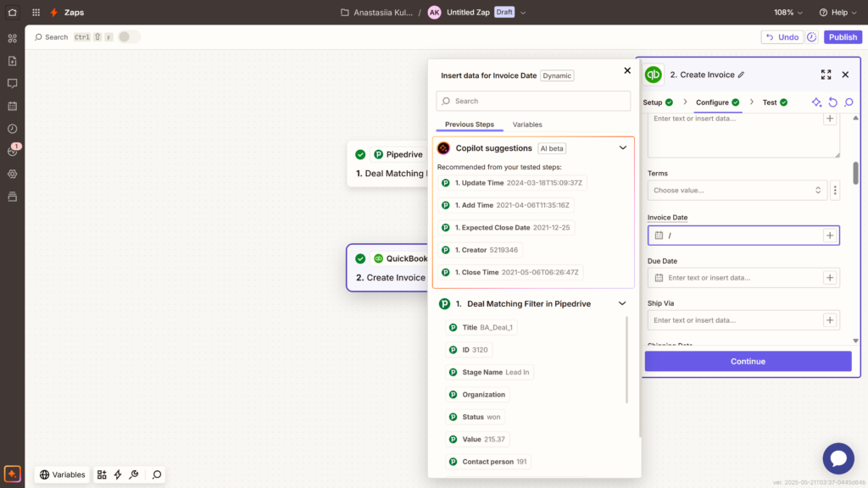Insert the Update Time suggestion
This screenshot has width=868, height=488.
[x=512, y=183]
